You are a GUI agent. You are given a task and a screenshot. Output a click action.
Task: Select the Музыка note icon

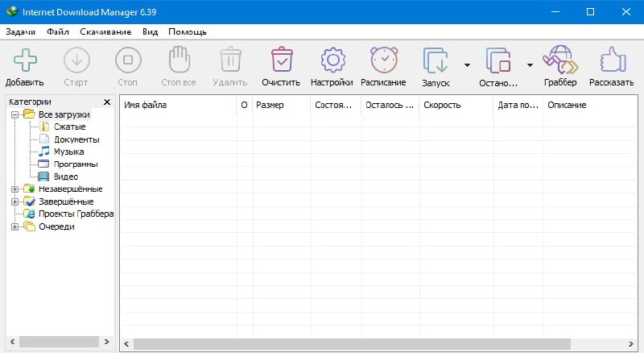click(x=44, y=152)
